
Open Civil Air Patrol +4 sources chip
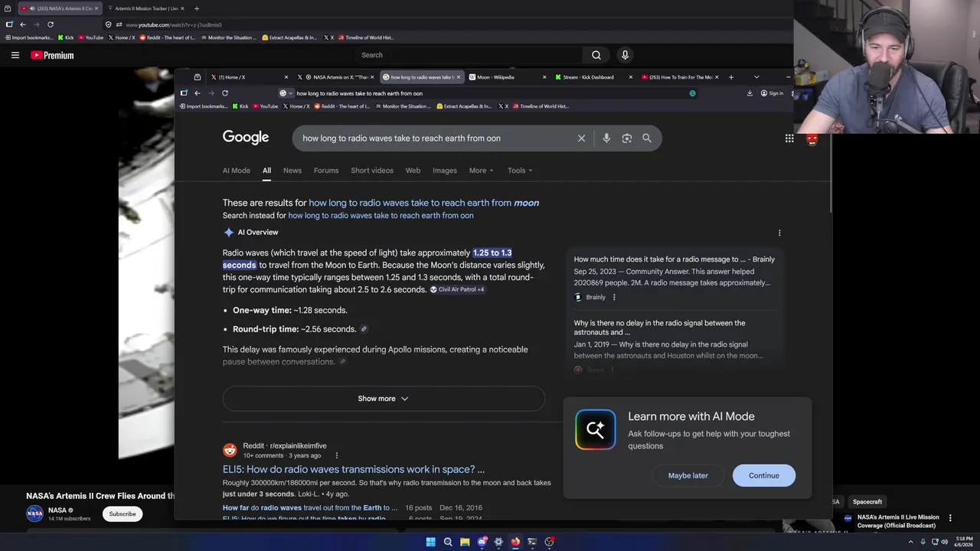point(457,289)
